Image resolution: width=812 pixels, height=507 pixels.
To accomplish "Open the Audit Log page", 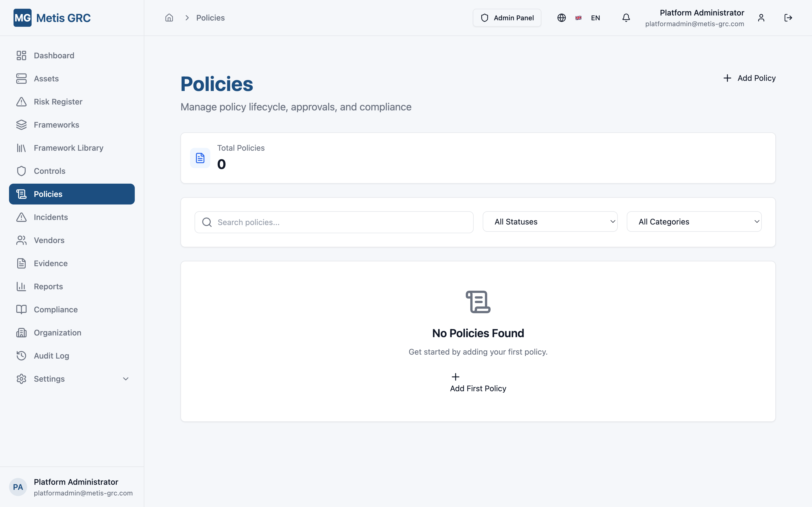I will click(51, 355).
